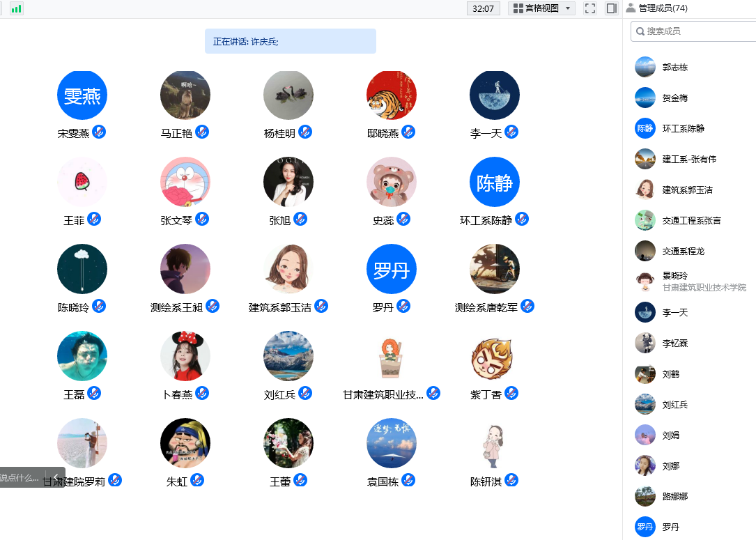Click the muted mic icon next to 宋雯燕
The image size is (756, 540).
pos(99,132)
